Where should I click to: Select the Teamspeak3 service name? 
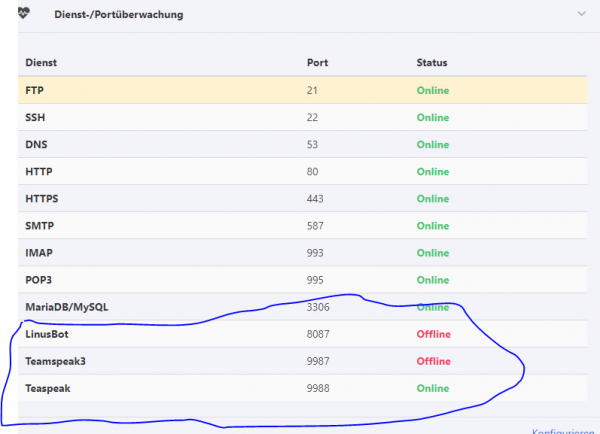click(55, 361)
